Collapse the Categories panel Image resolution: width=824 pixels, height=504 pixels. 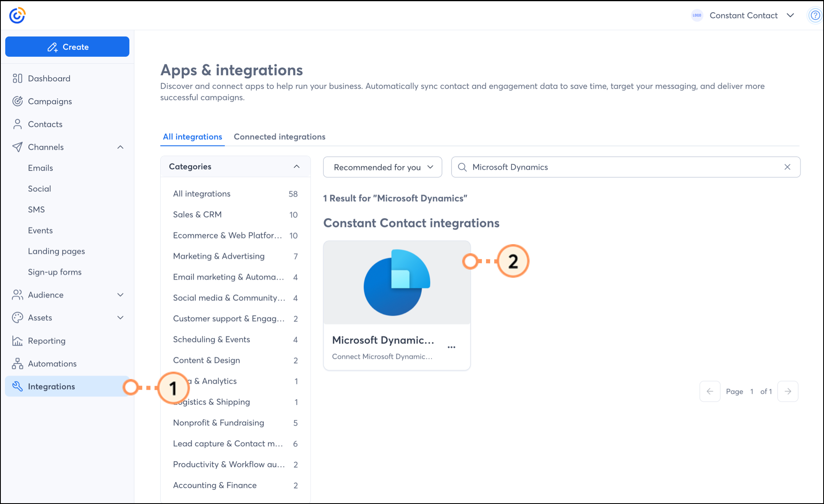click(x=296, y=166)
